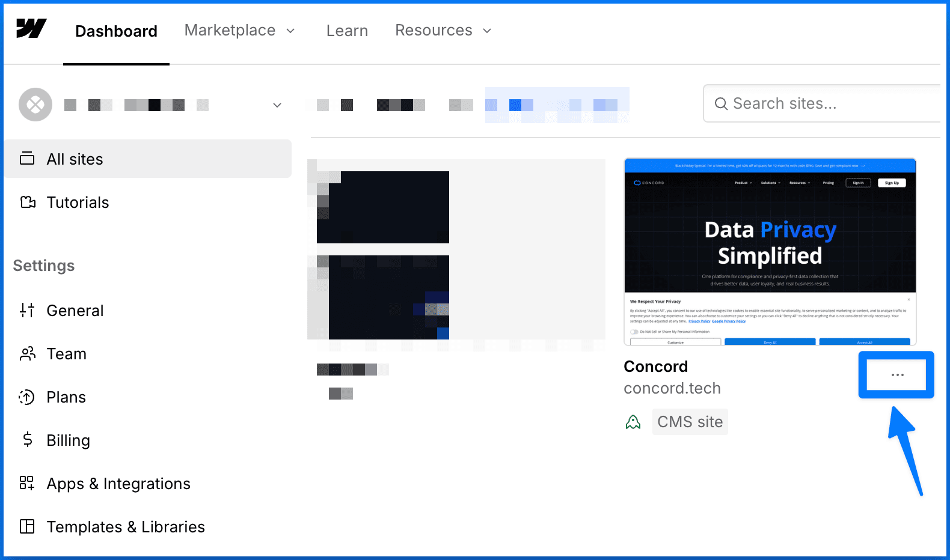Click the concord.tech domain link
The width and height of the screenshot is (950, 560).
(672, 388)
